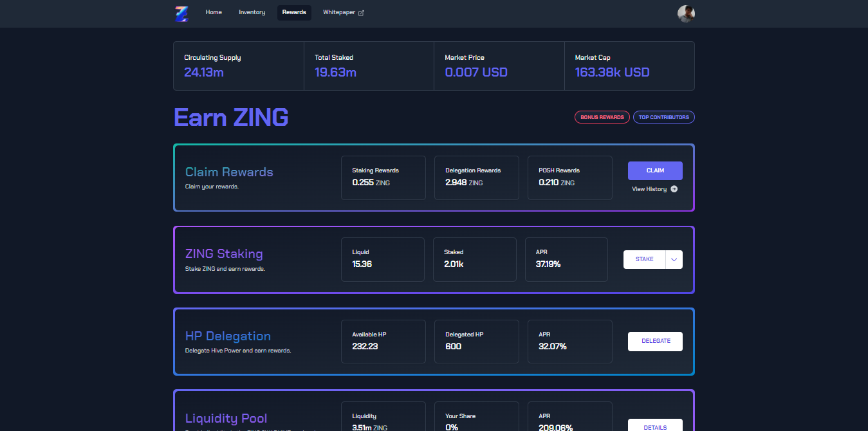Expand the STAKE dropdown chevron

674,259
